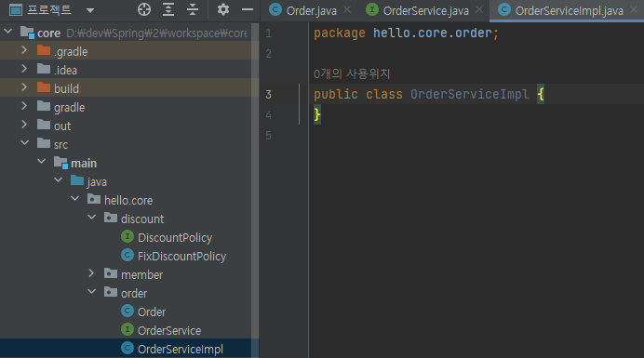Click line number 3 in the gutter
This screenshot has width=644, height=358.
pos(268,95)
